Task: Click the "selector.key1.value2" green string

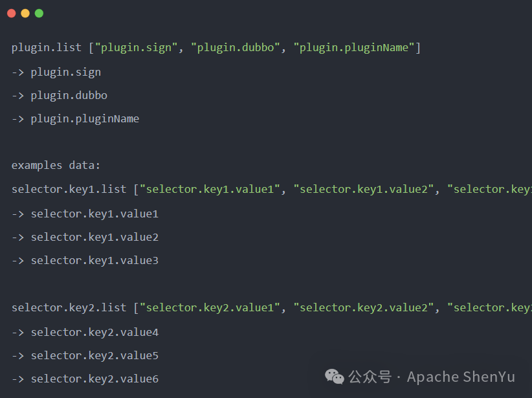Action: 364,189
